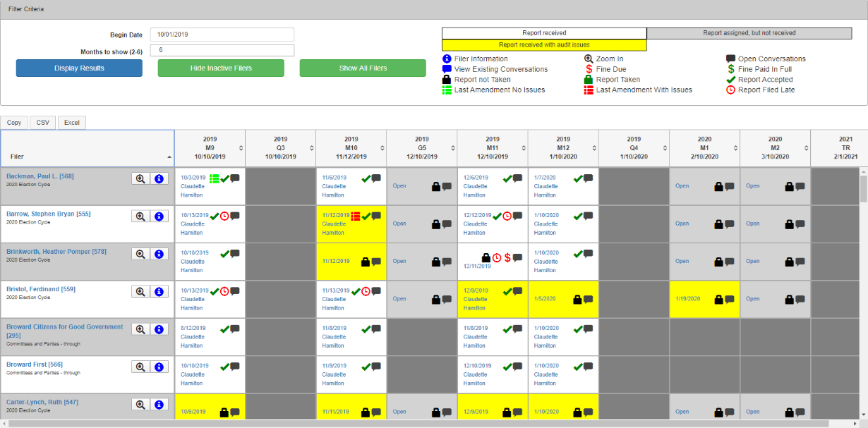This screenshot has width=868, height=428.
Task: Open Broward First [566] link
Action: (35, 364)
